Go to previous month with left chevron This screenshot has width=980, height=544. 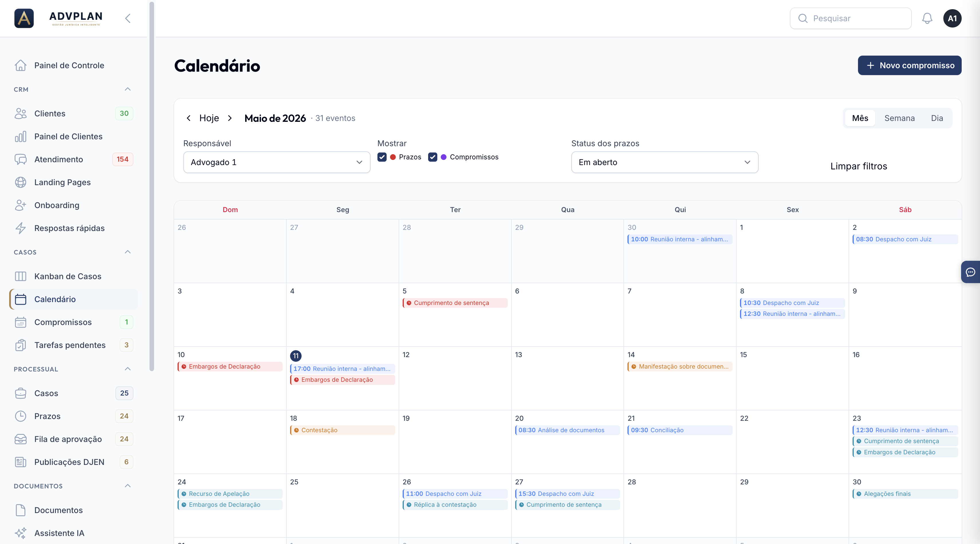pos(189,118)
